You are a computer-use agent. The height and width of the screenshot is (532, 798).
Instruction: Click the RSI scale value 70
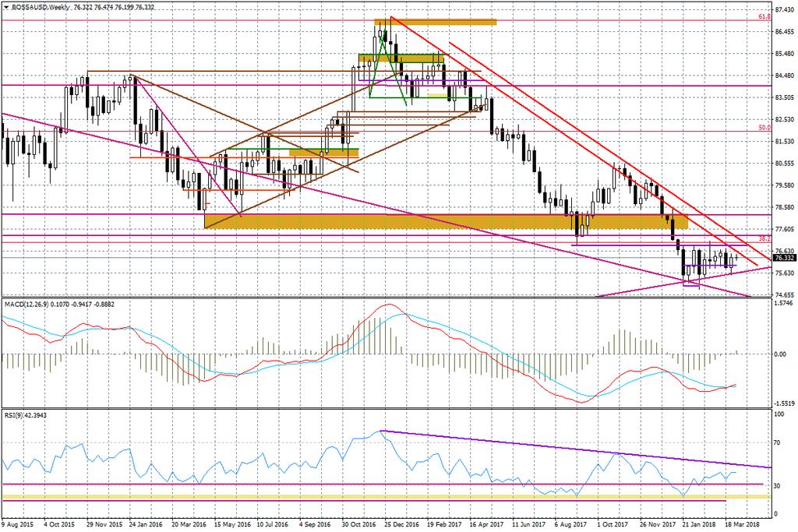point(777,442)
